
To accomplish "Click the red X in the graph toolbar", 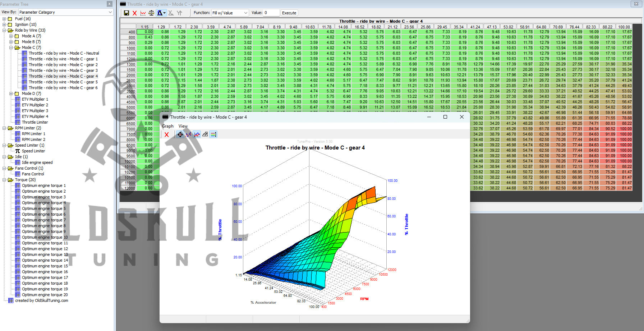I will coord(167,134).
